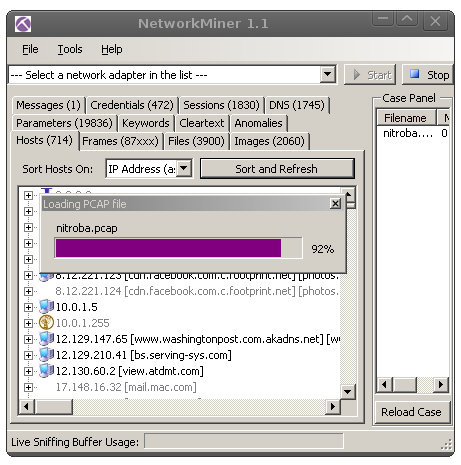Open the Help menu
Screen dimensions: 461x465
pyautogui.click(x=112, y=49)
